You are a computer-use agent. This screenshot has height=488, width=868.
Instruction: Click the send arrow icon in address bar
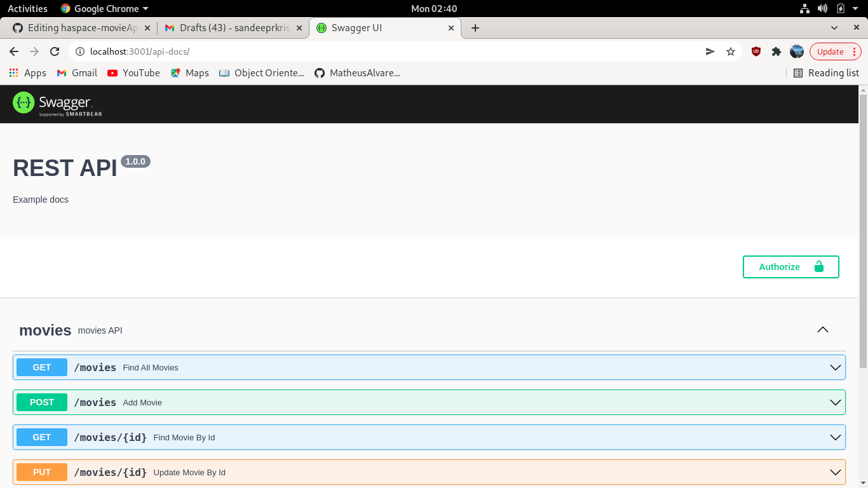pos(710,51)
